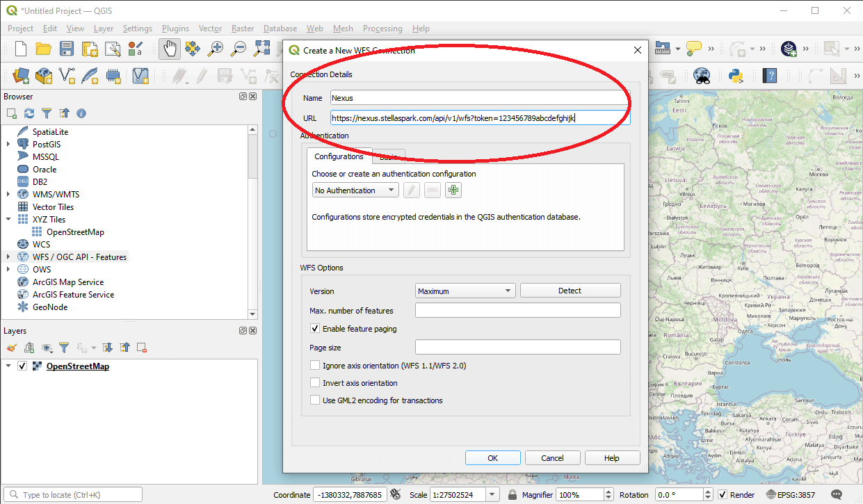Switch to the Basic authentication tab
Viewport: 863px width, 504px height.
[388, 157]
